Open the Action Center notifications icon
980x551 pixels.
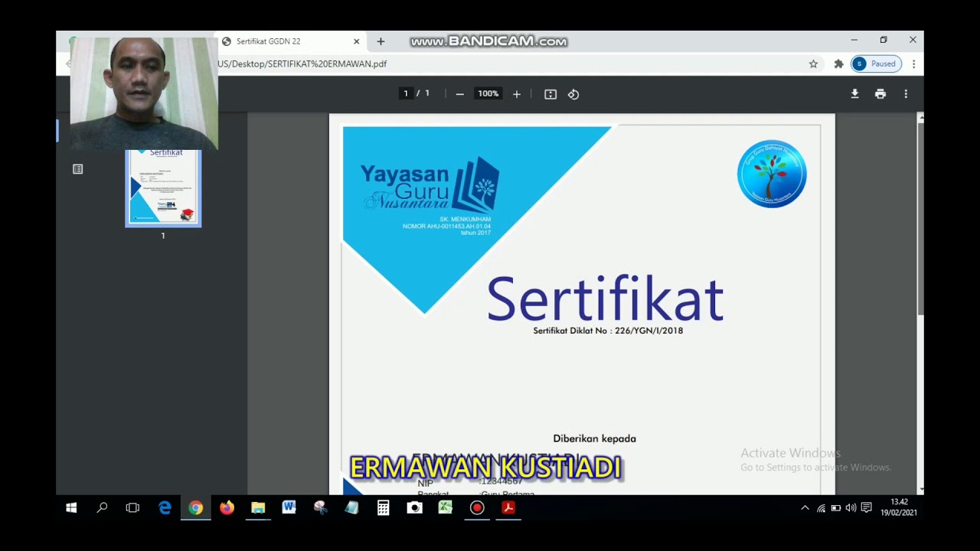pos(866,507)
